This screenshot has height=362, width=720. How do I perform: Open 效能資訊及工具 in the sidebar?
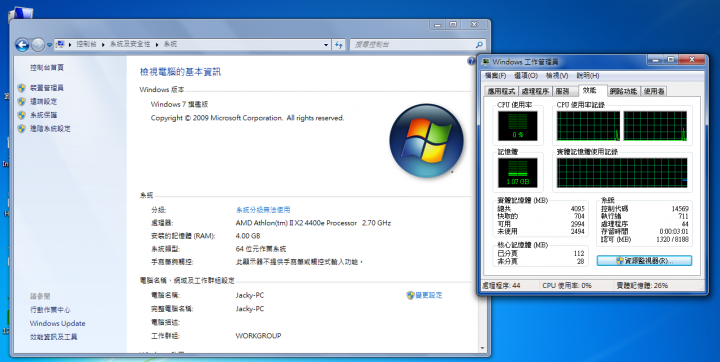point(53,337)
